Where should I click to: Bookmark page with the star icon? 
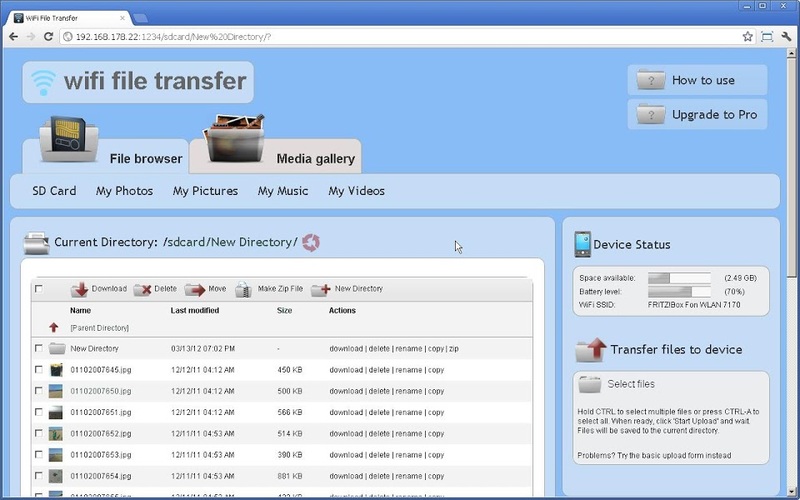(x=747, y=37)
